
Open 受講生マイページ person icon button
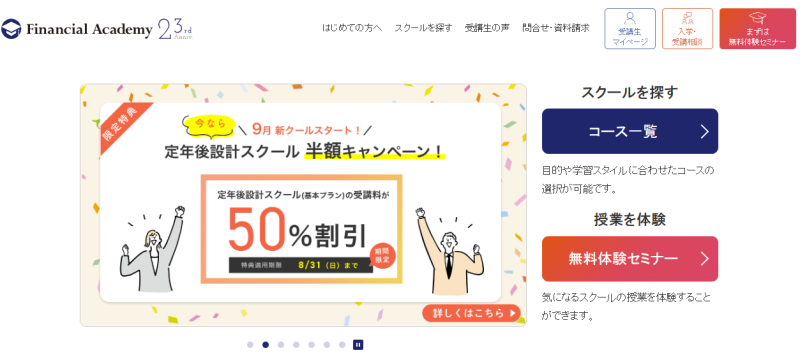tap(630, 29)
